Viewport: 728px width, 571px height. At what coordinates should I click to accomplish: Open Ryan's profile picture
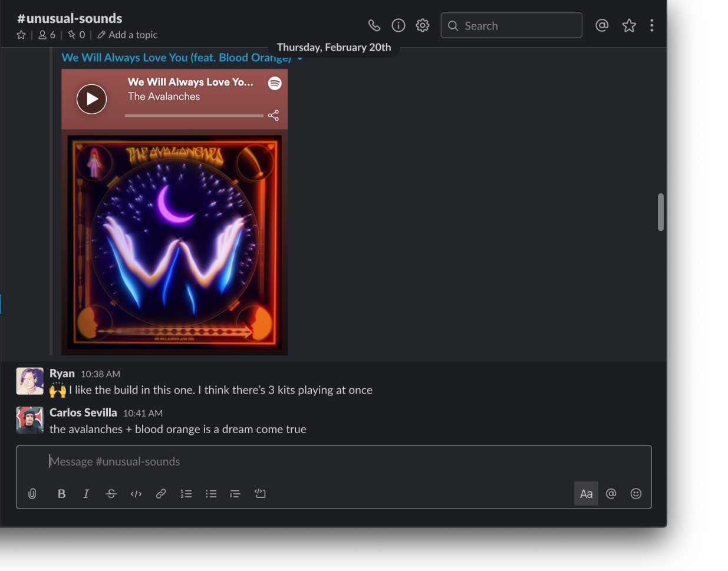coord(29,381)
